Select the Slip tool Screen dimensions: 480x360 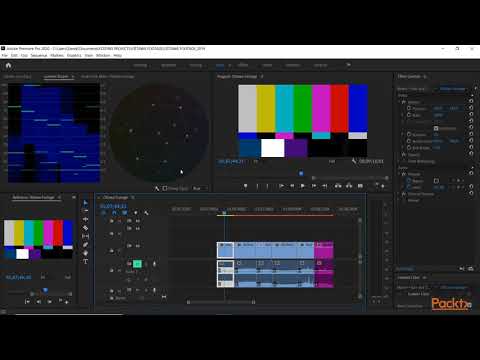point(85,236)
